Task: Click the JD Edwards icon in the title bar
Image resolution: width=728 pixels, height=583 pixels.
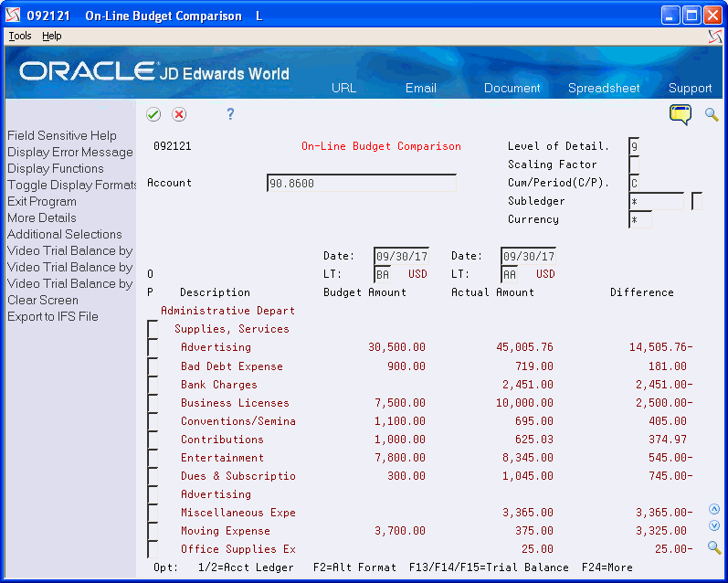Action: 13,16
